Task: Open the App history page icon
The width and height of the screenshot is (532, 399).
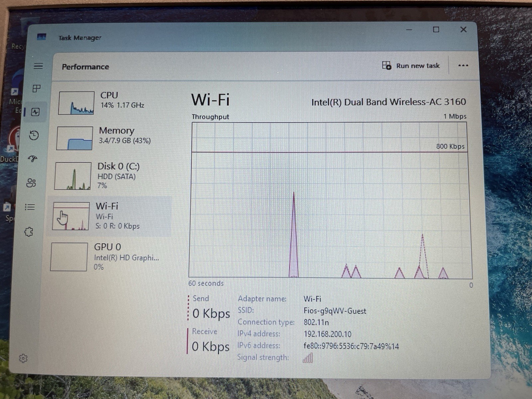Action: pyautogui.click(x=34, y=135)
